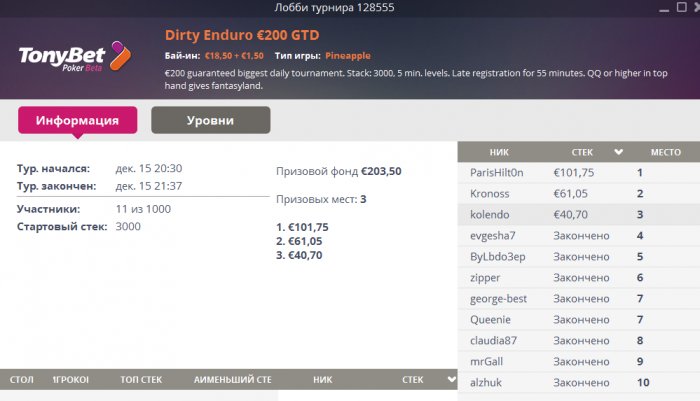
Task: Click the ТОП СТЕК column header
Action: click(x=141, y=380)
